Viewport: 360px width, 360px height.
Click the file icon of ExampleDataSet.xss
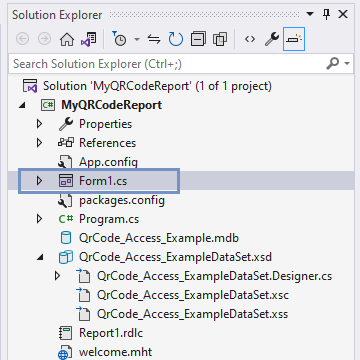pos(83,314)
